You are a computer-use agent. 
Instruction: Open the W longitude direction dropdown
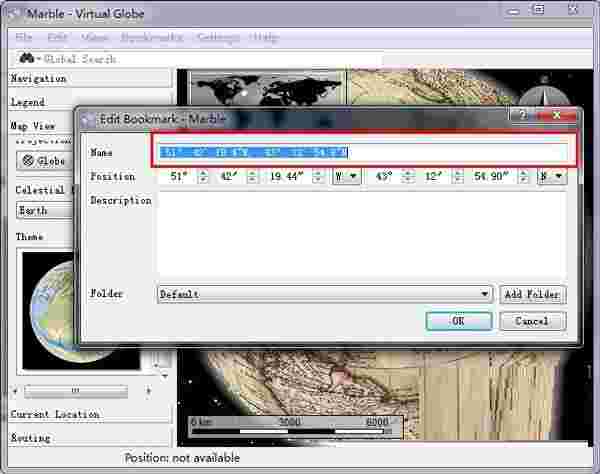coord(346,176)
